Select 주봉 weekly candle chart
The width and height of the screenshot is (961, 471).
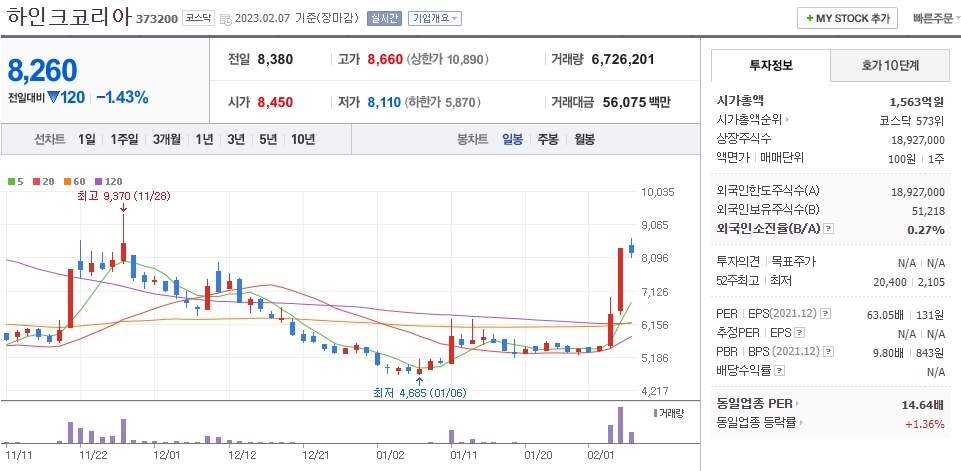tap(548, 139)
